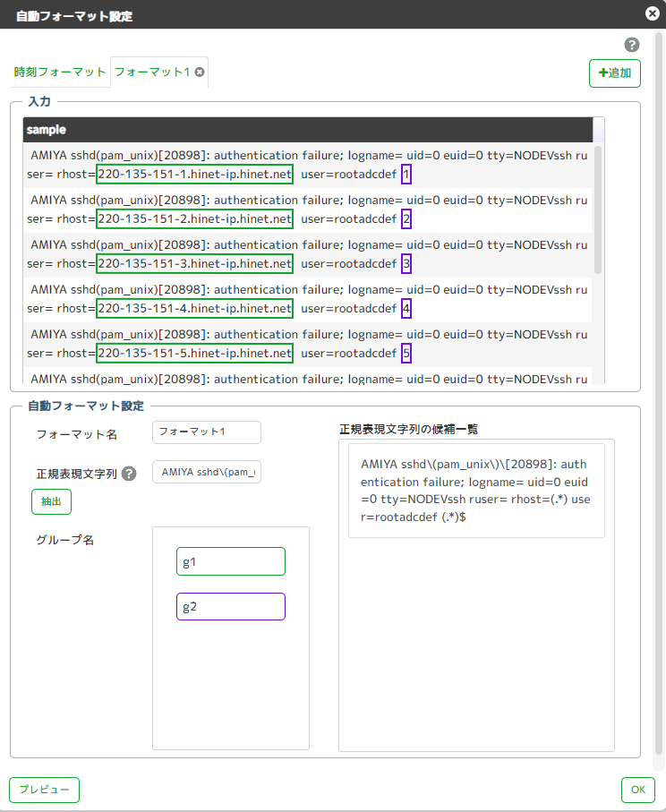The height and width of the screenshot is (812, 666).
Task: Click the フォーマット名 input field
Action: coord(207,432)
